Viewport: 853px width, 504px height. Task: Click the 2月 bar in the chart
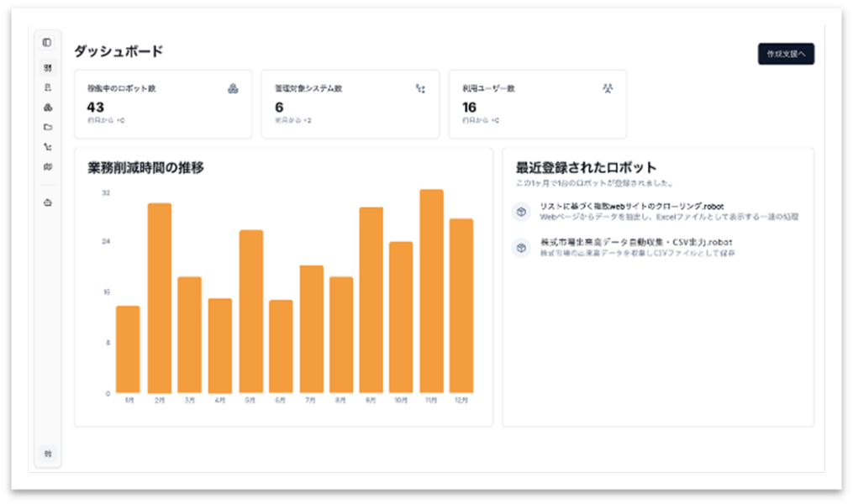click(x=160, y=297)
